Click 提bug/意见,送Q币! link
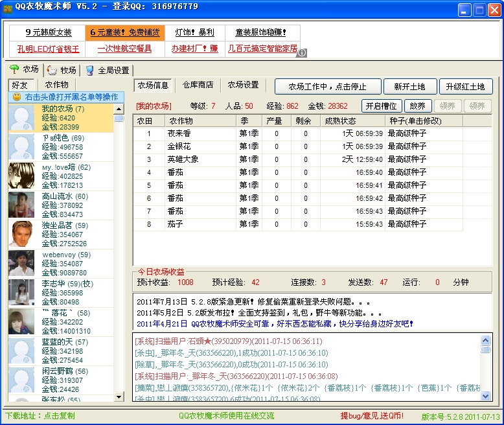504x425 pixels. [372, 416]
